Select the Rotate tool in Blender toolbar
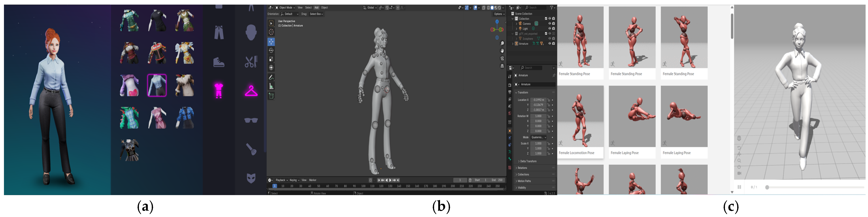868x217 pixels. [271, 51]
